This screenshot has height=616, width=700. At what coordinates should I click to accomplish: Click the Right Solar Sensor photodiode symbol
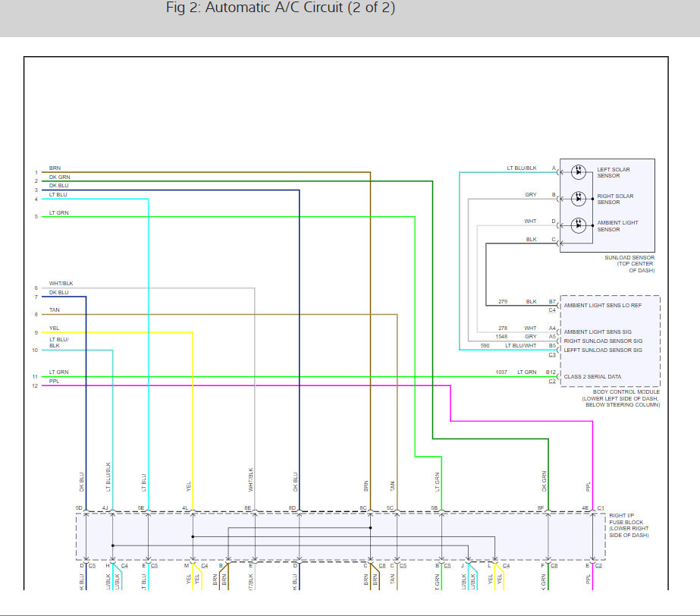(x=579, y=198)
